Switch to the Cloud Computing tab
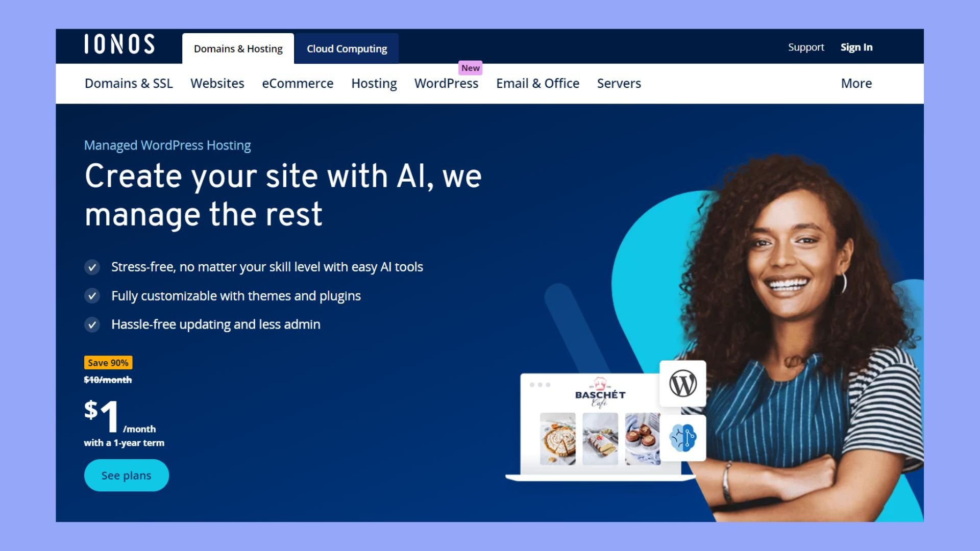The width and height of the screenshot is (980, 551). pos(347,48)
